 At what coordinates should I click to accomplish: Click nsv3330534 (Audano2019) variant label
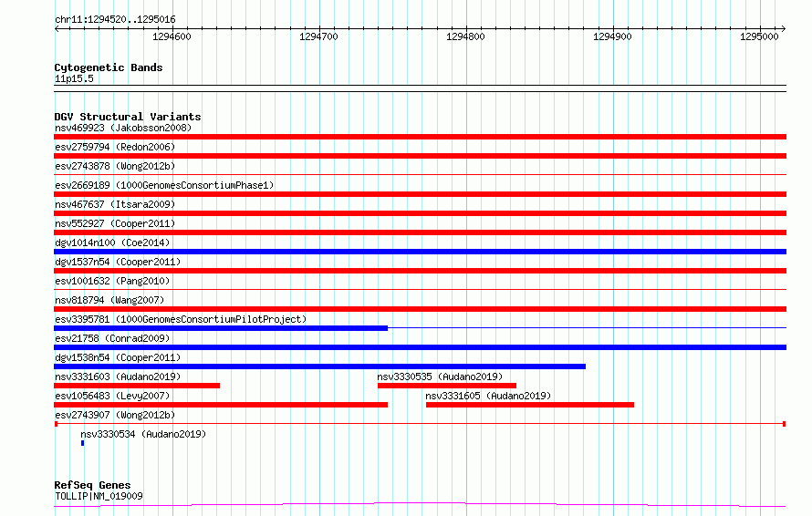143,434
